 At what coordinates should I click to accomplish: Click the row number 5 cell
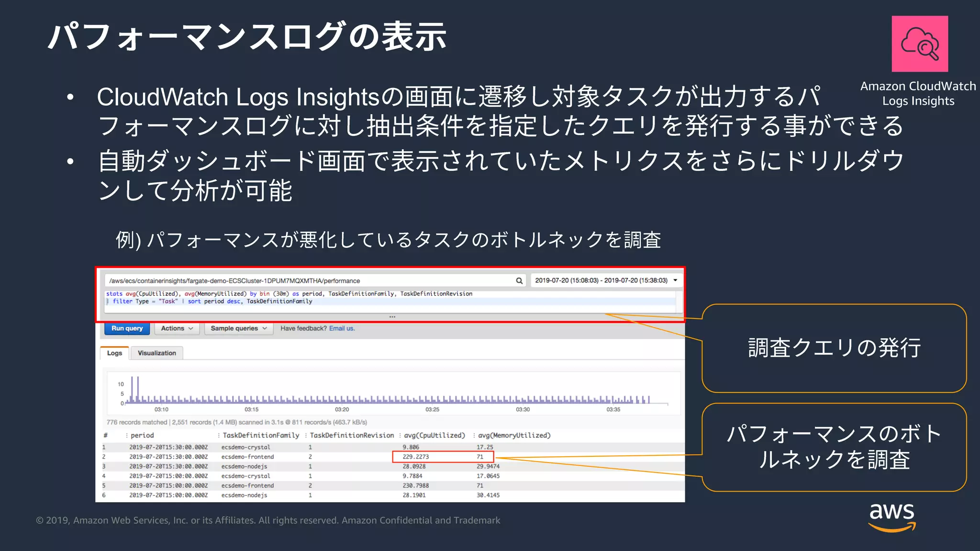103,485
